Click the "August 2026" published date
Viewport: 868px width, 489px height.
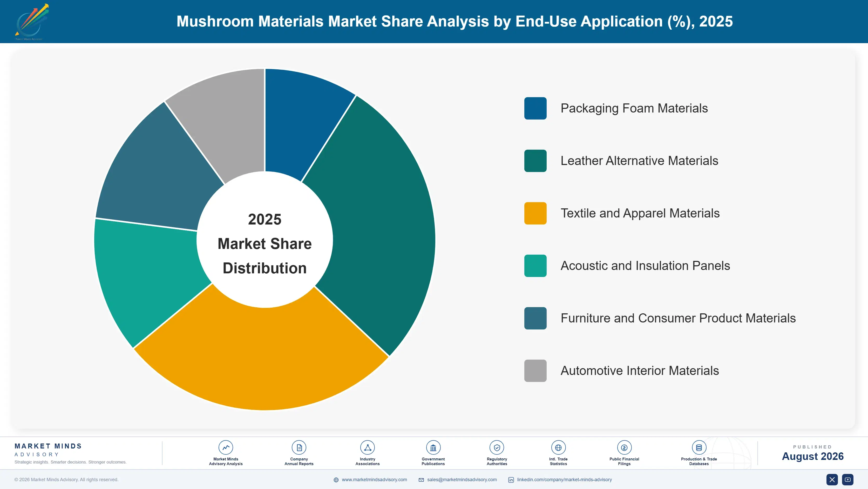click(x=812, y=456)
